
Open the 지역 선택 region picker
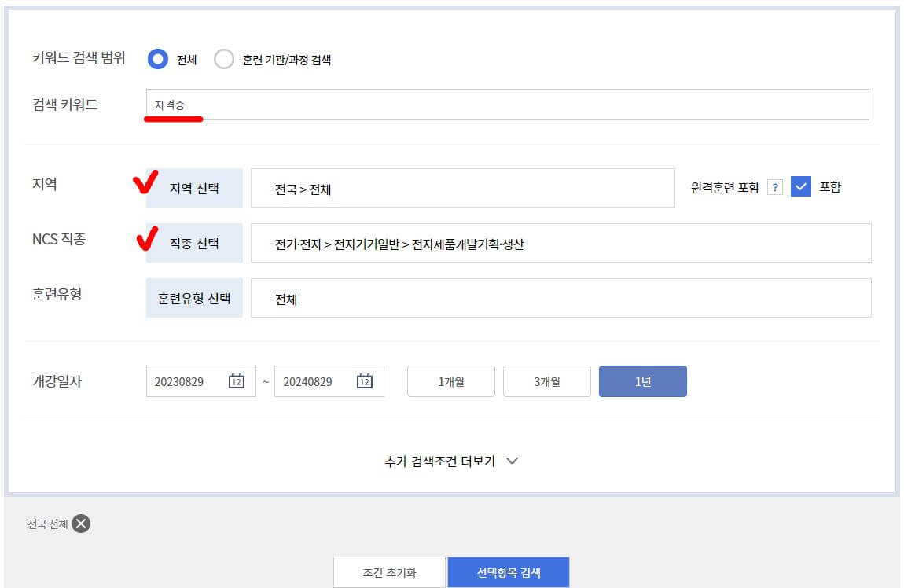pos(194,187)
